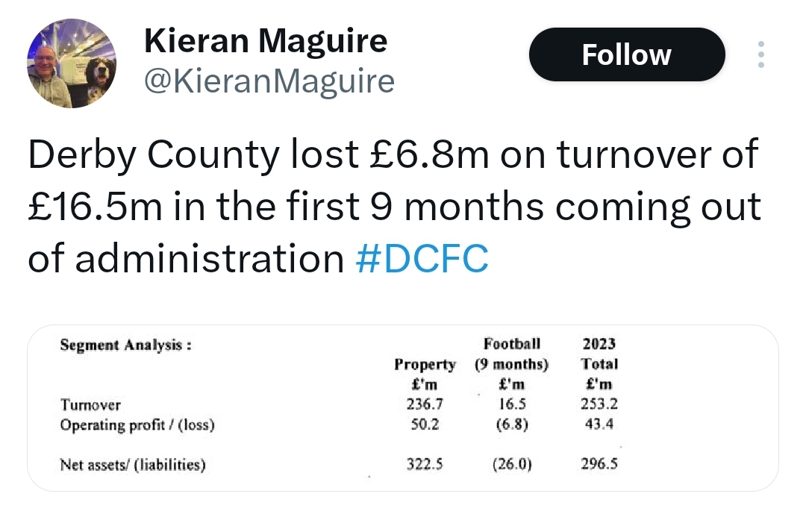Follow Kieran Maguire
806x532 pixels.
627,54
